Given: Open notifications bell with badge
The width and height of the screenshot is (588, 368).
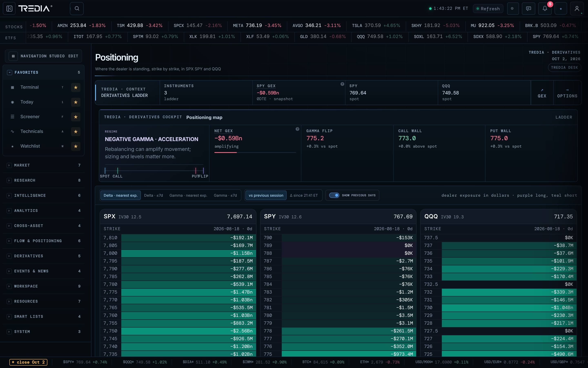Looking at the screenshot, I should pos(545,9).
